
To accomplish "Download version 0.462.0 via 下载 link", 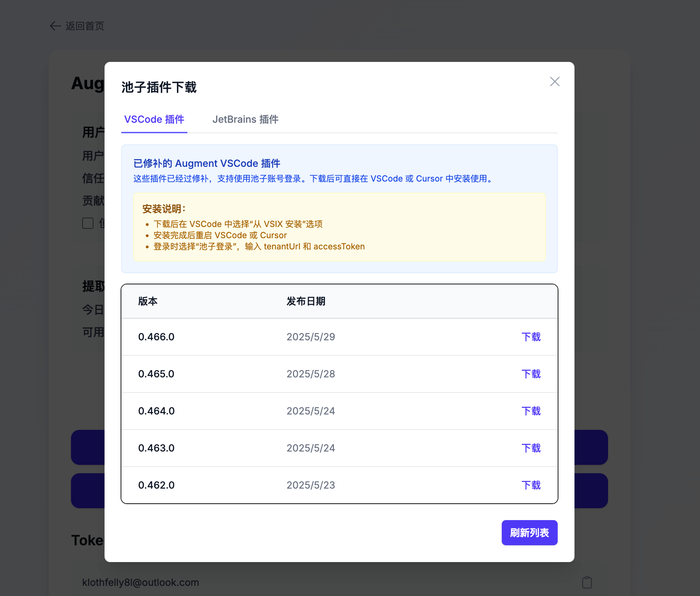I will 531,485.
